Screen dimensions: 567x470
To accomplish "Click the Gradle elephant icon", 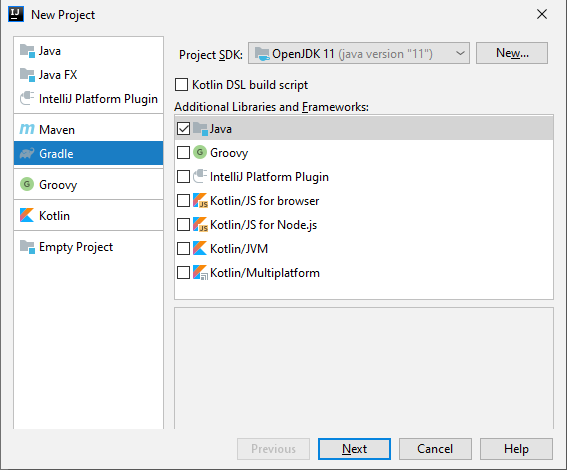I will [x=27, y=153].
